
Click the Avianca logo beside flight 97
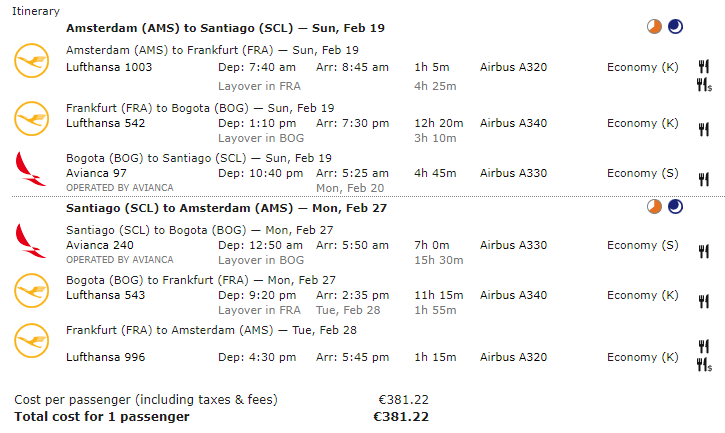coord(31,169)
